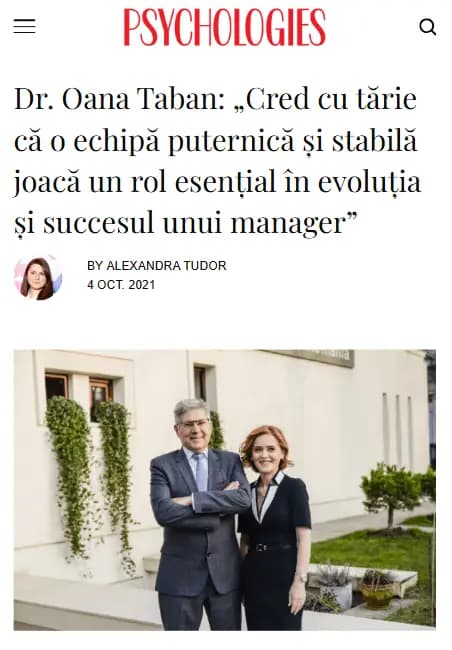Screen dimensions: 452x650
Task: Select the 4 Oct. 2021 publication date
Action: pos(121,285)
